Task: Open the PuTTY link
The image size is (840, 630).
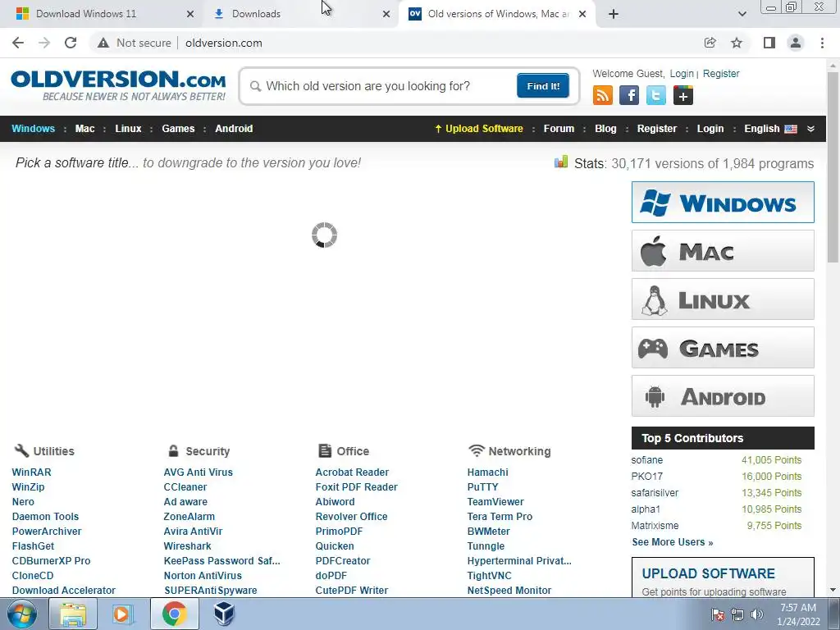Action: point(482,487)
